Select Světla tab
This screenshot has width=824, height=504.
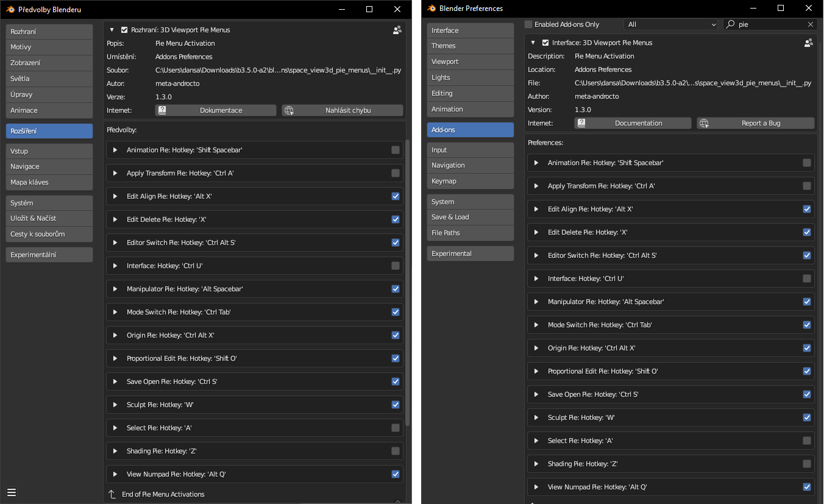coord(49,79)
